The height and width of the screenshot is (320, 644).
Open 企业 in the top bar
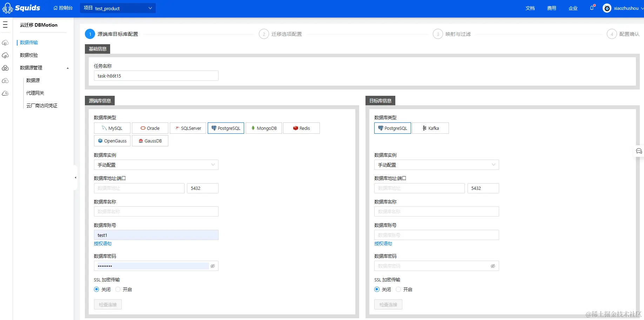point(573,8)
